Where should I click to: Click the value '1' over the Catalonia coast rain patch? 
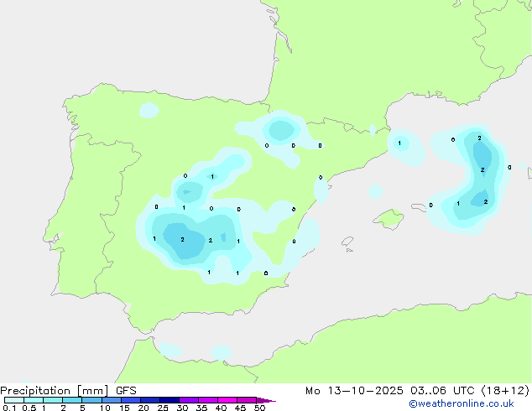[399, 143]
